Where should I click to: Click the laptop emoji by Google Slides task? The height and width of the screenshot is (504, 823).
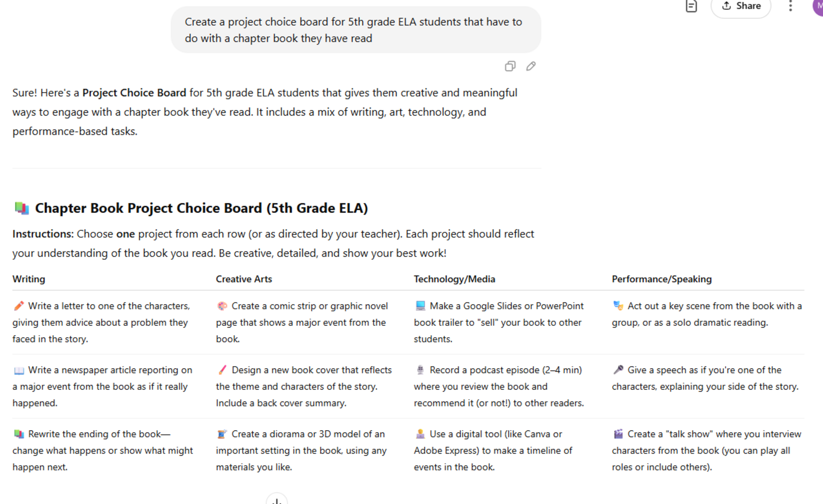[x=420, y=306]
